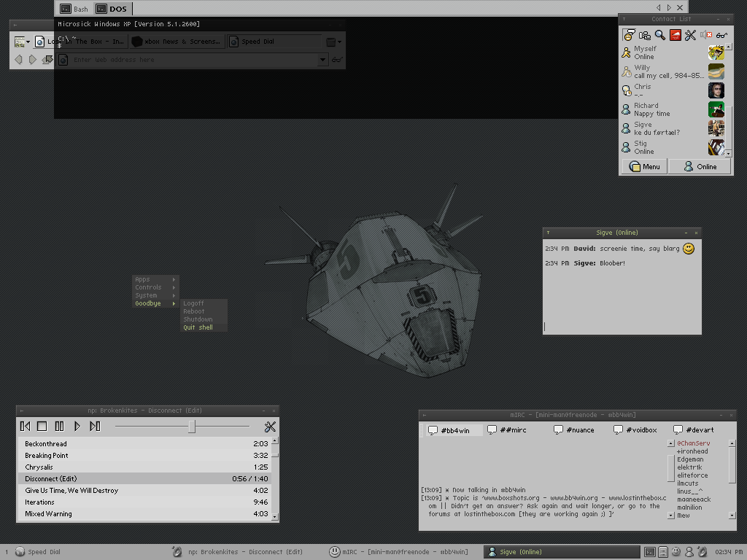Choose Shutdown from the Goodbye submenu
747x560 pixels.
click(204, 319)
